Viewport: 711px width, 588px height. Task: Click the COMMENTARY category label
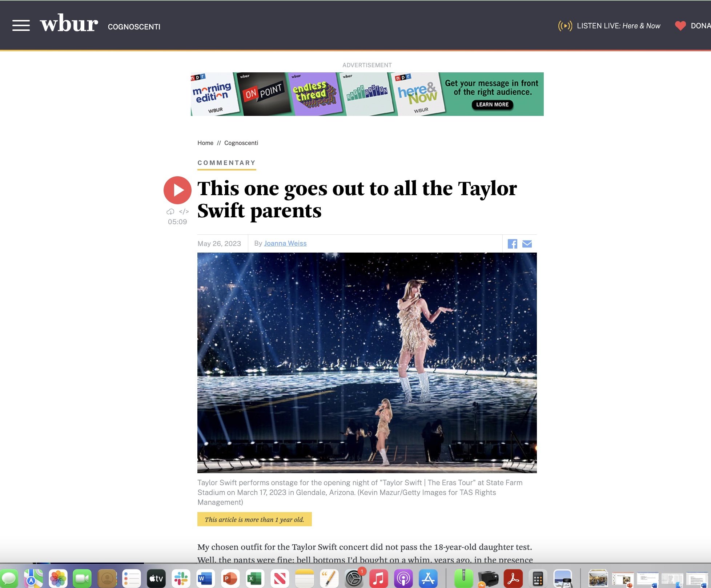[x=226, y=163]
